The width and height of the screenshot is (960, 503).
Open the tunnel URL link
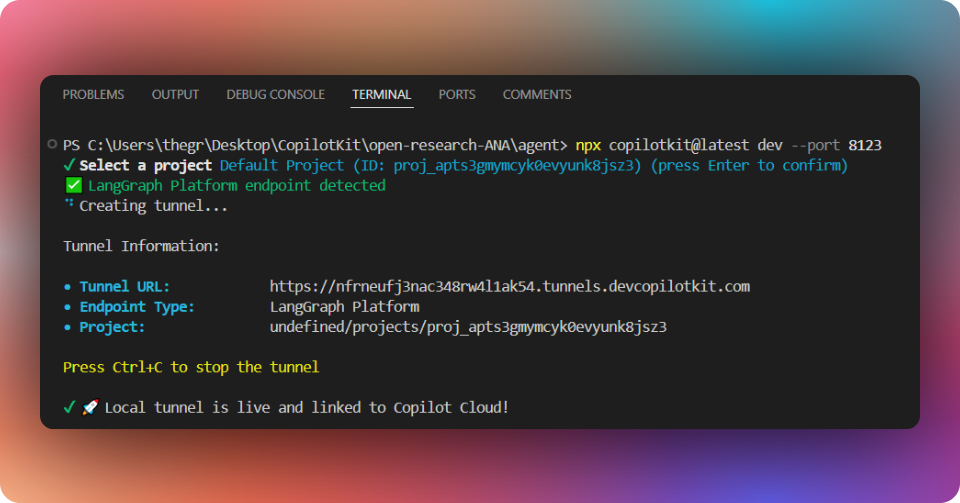pos(509,286)
